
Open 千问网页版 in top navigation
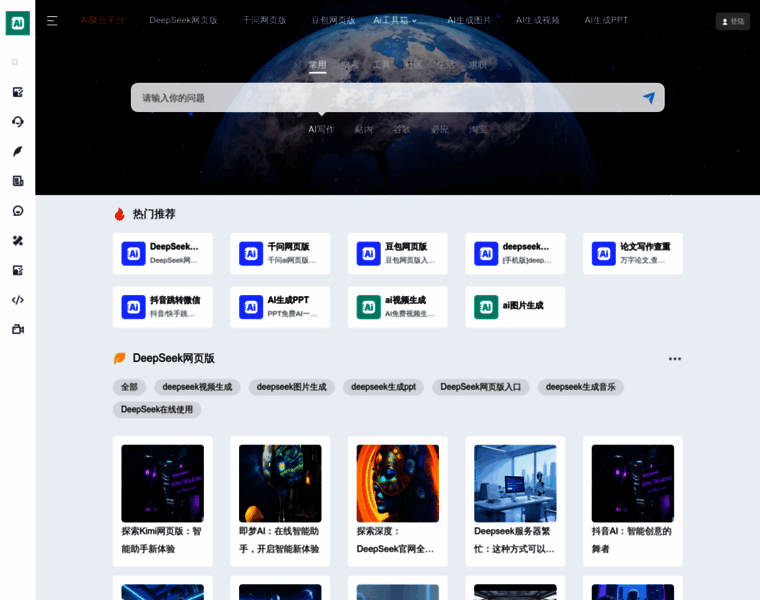[264, 20]
